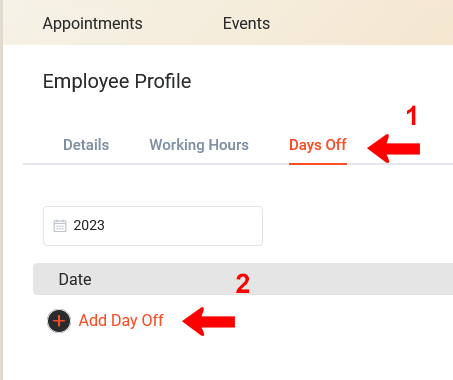Select the Days Off tab

318,145
